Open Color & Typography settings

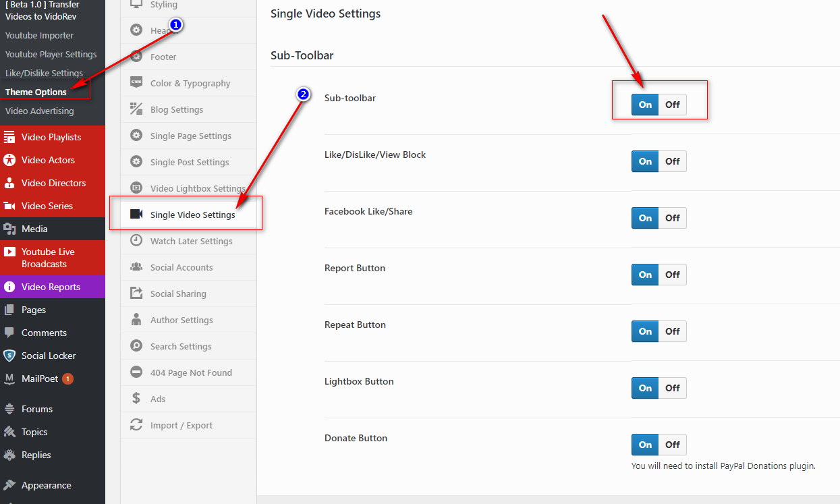pyautogui.click(x=190, y=84)
